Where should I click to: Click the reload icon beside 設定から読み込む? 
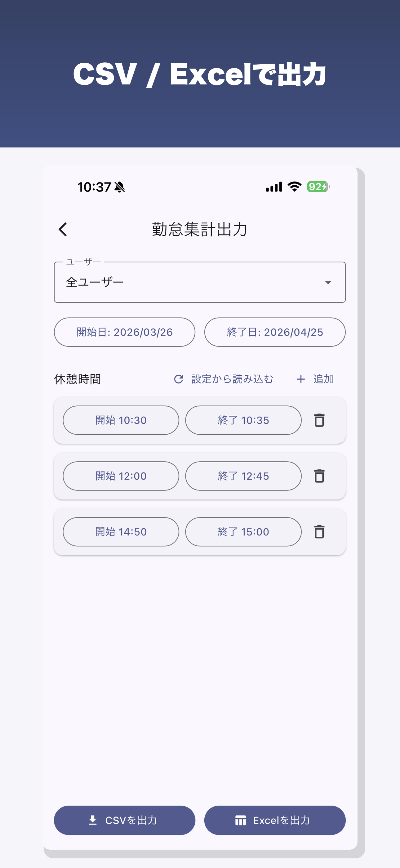[179, 379]
